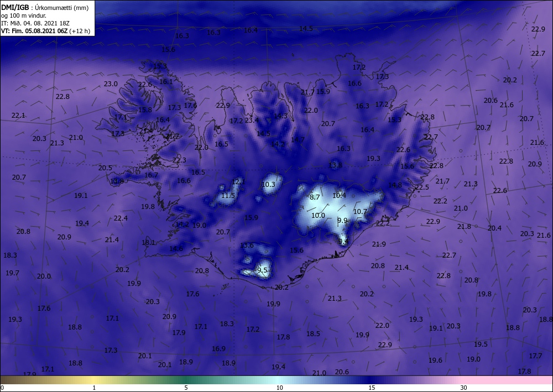The image size is (553, 392).
Task: Click the colour scale label '5'
Action: click(186, 388)
